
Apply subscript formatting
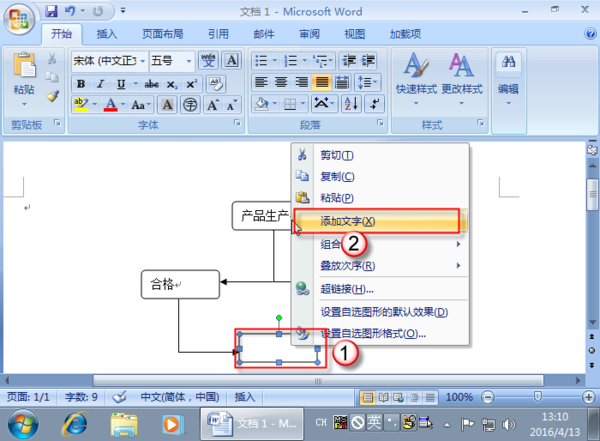[x=172, y=84]
